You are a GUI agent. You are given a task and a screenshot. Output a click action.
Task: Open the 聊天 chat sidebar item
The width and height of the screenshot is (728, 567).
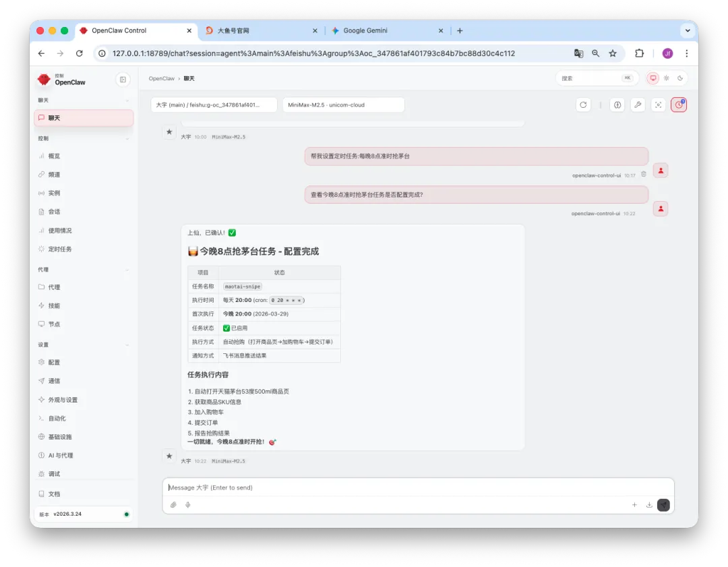(84, 118)
